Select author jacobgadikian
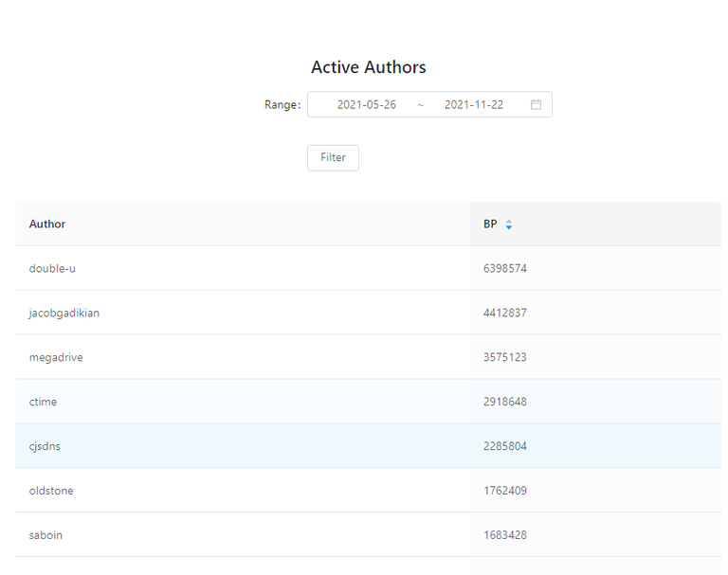Image resolution: width=728 pixels, height=575 pixels. pyautogui.click(x=64, y=314)
